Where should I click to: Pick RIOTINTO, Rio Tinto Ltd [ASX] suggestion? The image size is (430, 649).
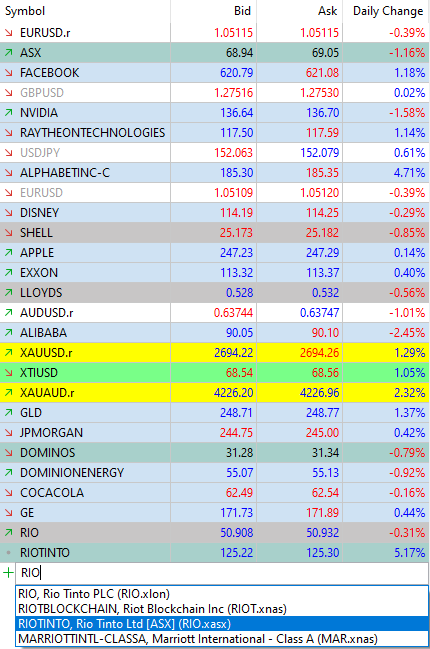pos(222,624)
